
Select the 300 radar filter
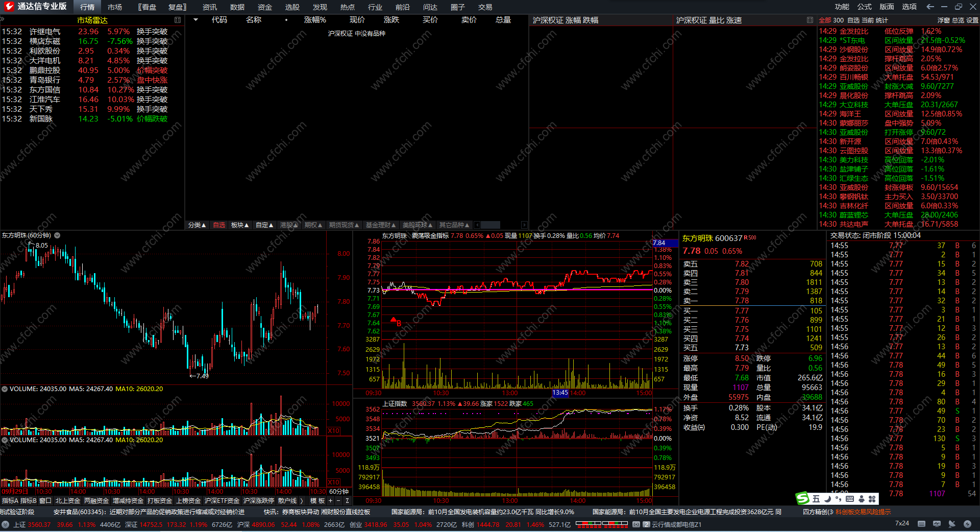(838, 20)
